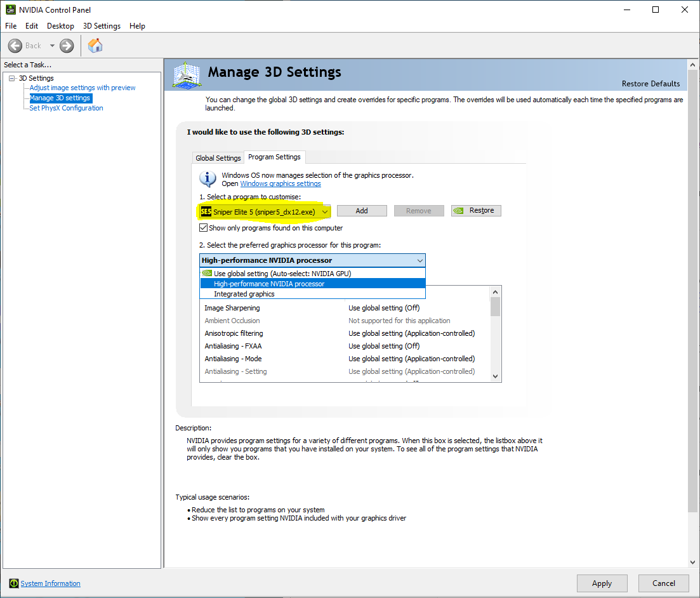Open the 3D Settings menu
Image resolution: width=700 pixels, height=598 pixels.
coord(102,26)
